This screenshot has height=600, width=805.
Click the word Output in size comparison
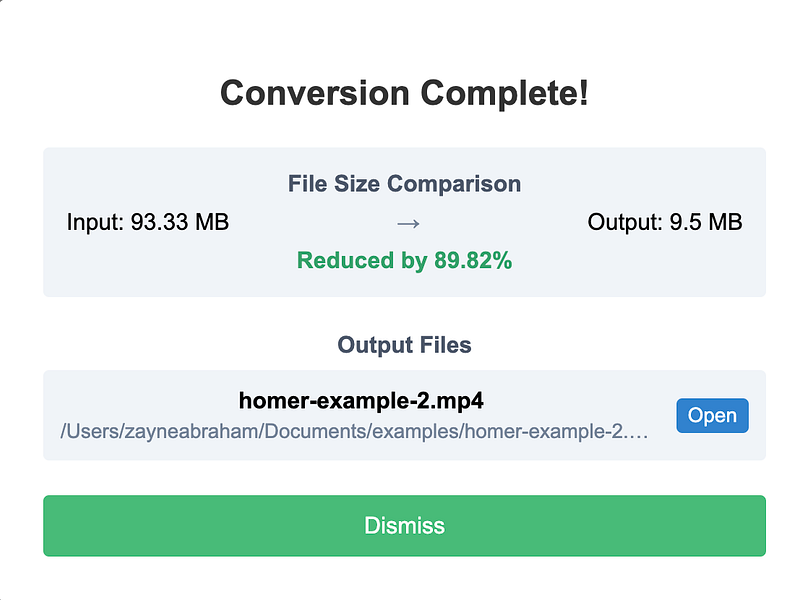[622, 222]
